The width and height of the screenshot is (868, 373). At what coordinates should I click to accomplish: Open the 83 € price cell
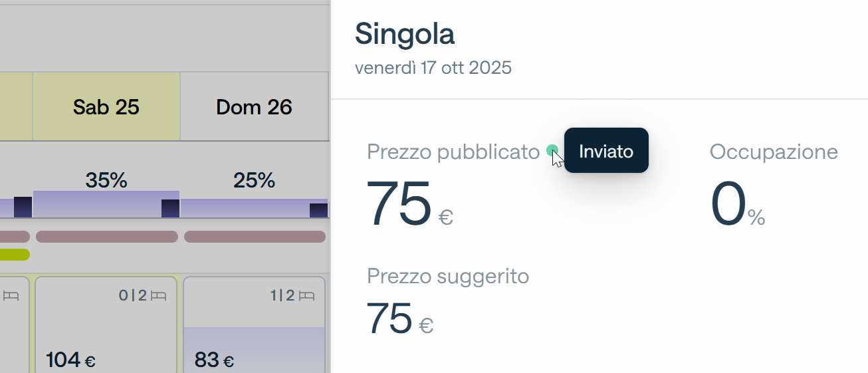[255, 324]
